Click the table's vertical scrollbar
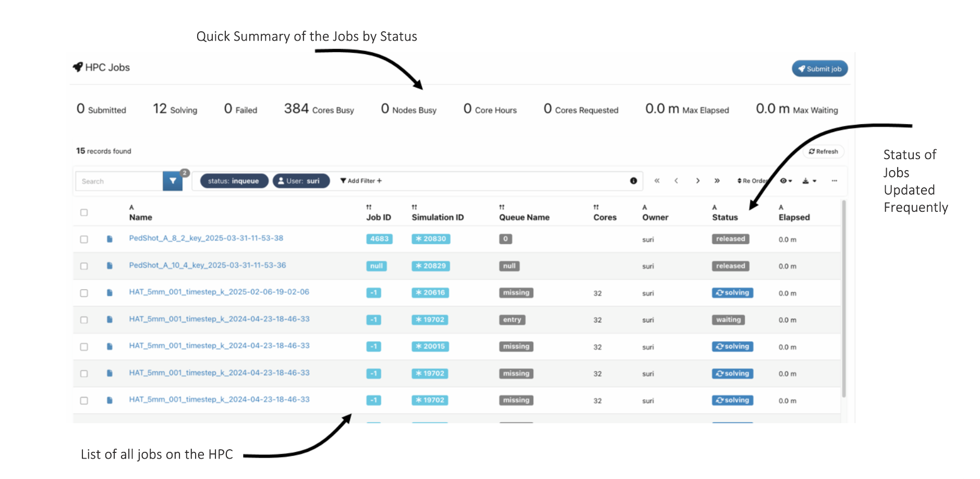 (x=843, y=297)
